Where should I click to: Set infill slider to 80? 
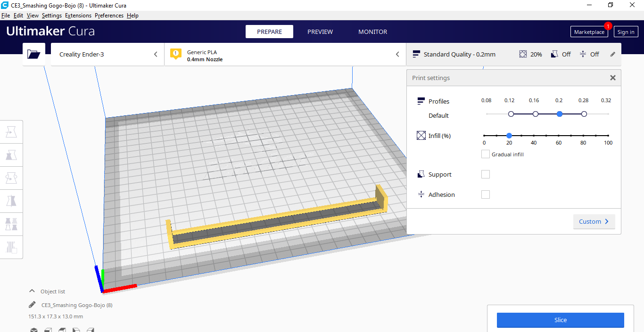pos(584,136)
